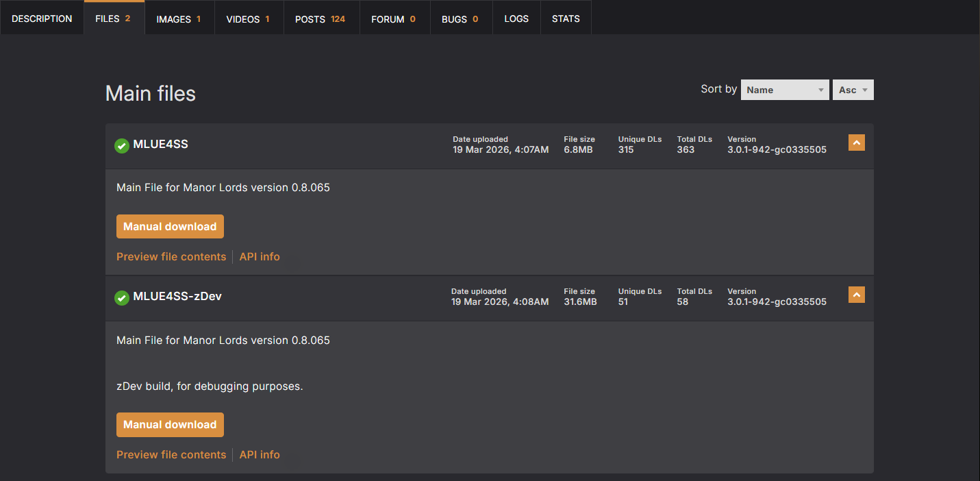The width and height of the screenshot is (980, 481).
Task: Open the Sort by Name dropdown
Action: click(784, 90)
